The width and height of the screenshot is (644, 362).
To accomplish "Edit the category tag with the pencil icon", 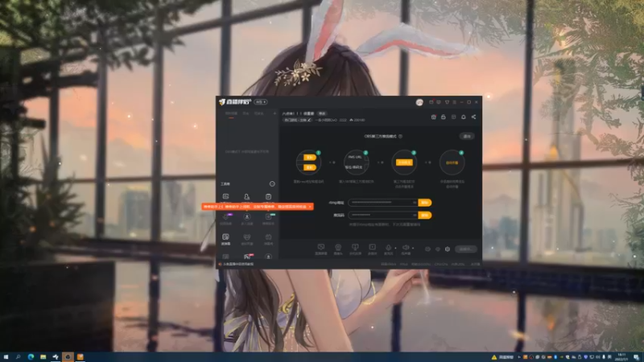I will point(309,120).
